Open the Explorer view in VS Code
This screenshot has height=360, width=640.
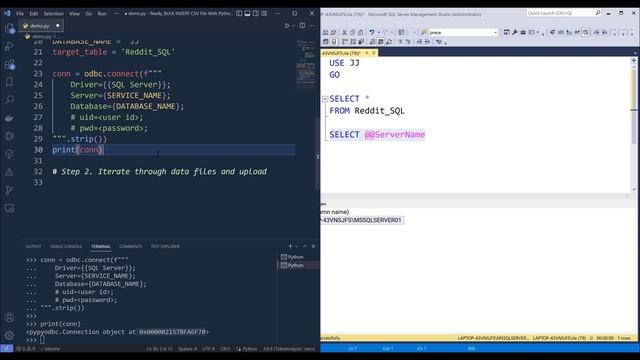coord(9,28)
